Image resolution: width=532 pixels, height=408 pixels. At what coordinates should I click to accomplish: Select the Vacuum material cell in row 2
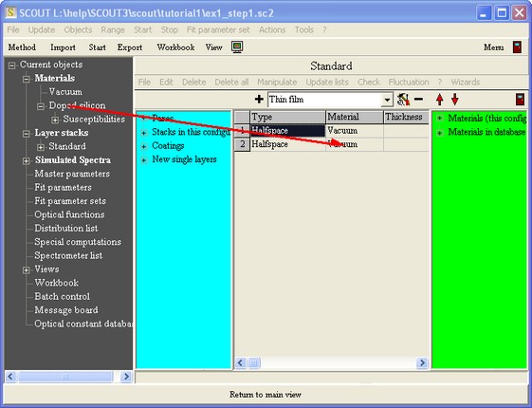pyautogui.click(x=355, y=144)
